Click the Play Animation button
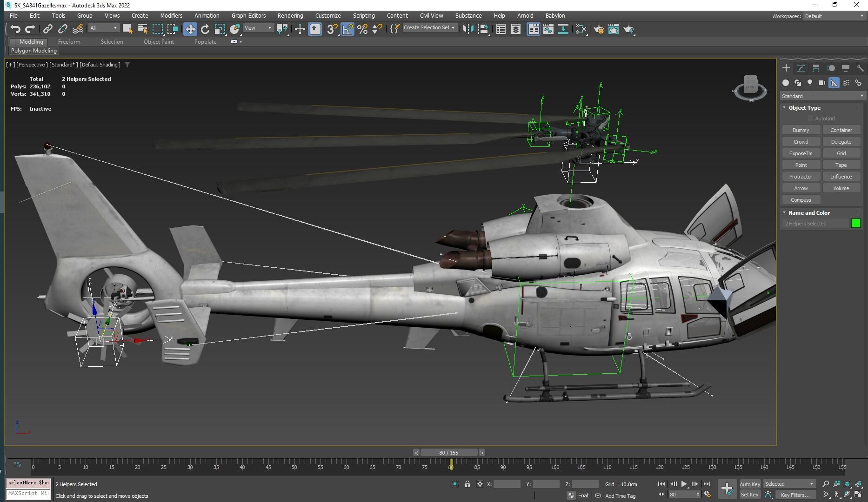The image size is (868, 502). click(x=684, y=484)
